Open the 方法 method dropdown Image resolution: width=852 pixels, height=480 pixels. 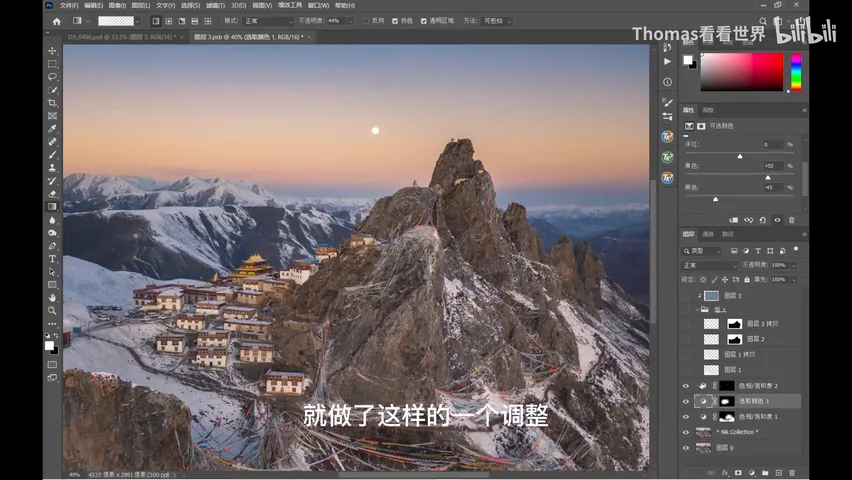[497, 21]
